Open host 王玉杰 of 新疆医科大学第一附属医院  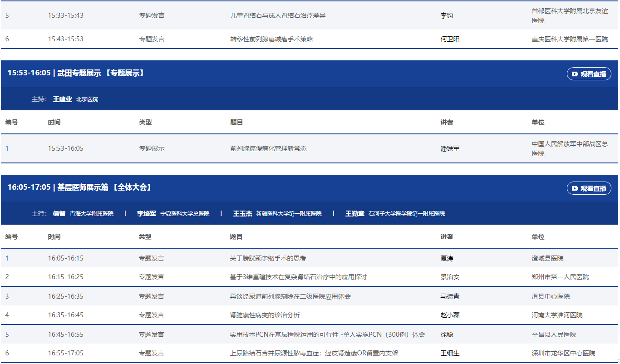click(242, 213)
